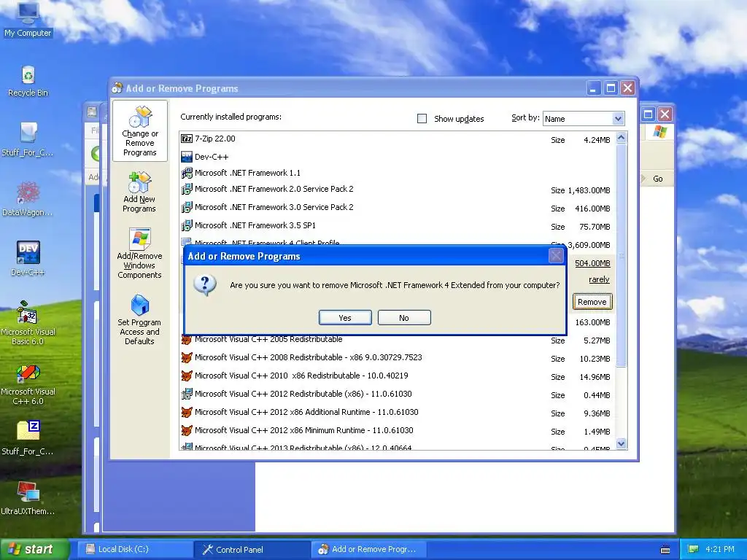The width and height of the screenshot is (747, 560).
Task: Open the rarely used link
Action: [599, 279]
